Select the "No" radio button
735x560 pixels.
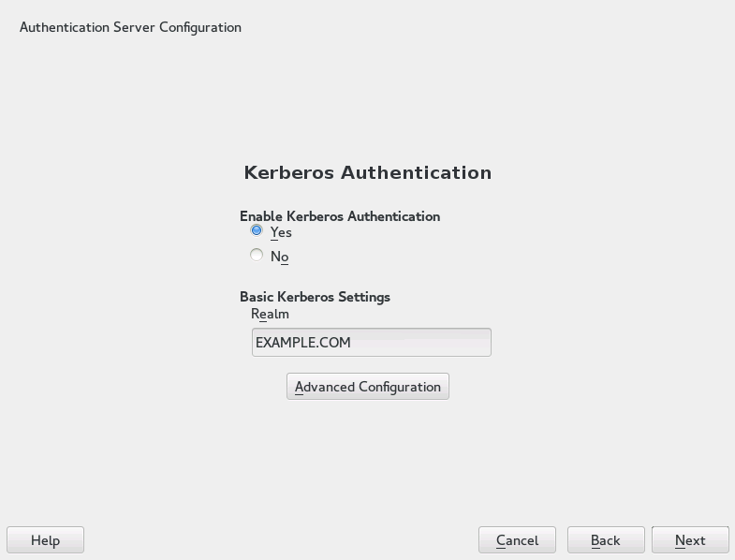click(x=257, y=255)
